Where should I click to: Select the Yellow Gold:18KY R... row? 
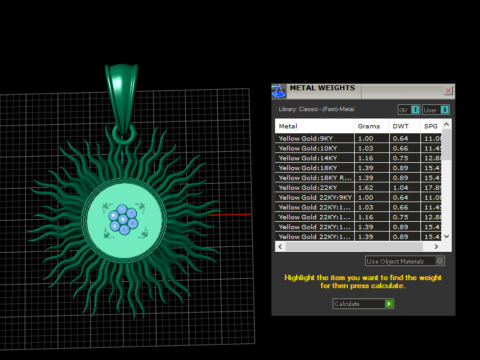[x=358, y=178]
